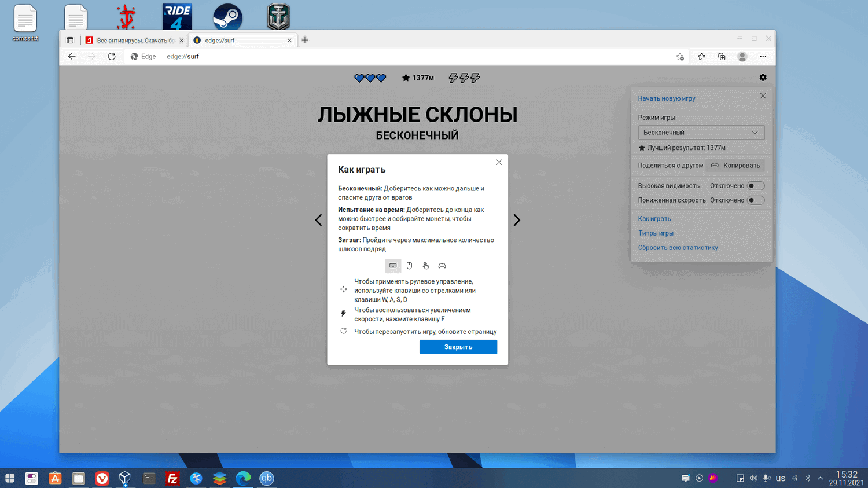Screen dimensions: 868x488
Task: Close the 'edge://surf' tab
Action: 289,41
